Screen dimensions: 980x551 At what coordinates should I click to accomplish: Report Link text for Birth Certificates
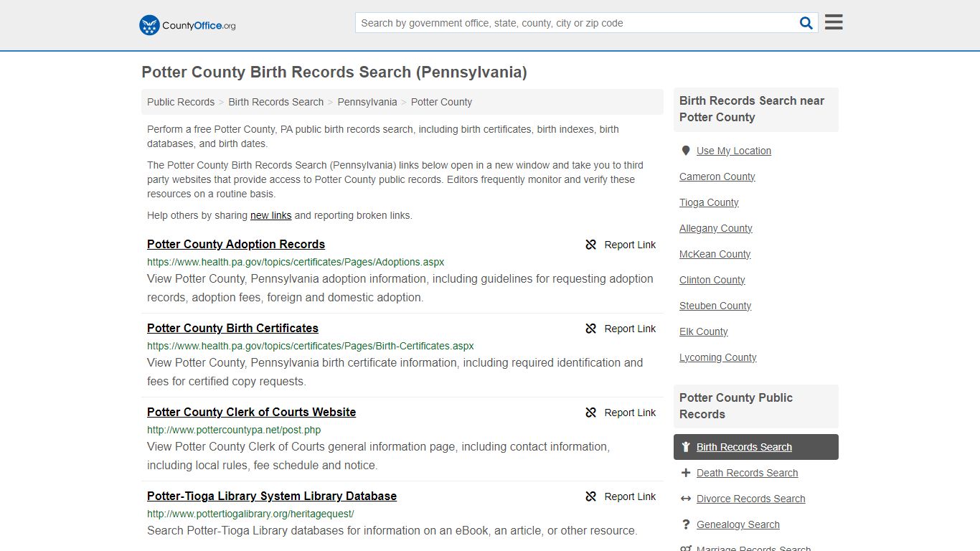tap(630, 329)
